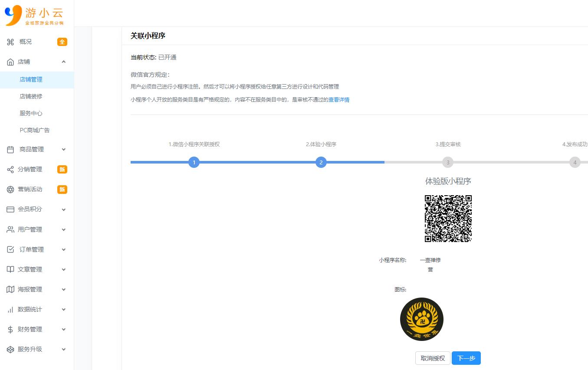Select step 2 circle on progress bar

click(321, 163)
